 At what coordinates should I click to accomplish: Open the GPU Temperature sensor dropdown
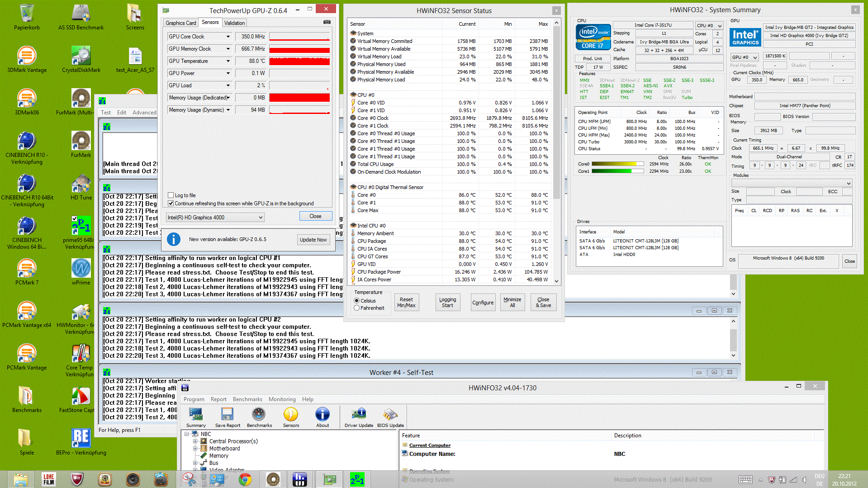(228, 61)
